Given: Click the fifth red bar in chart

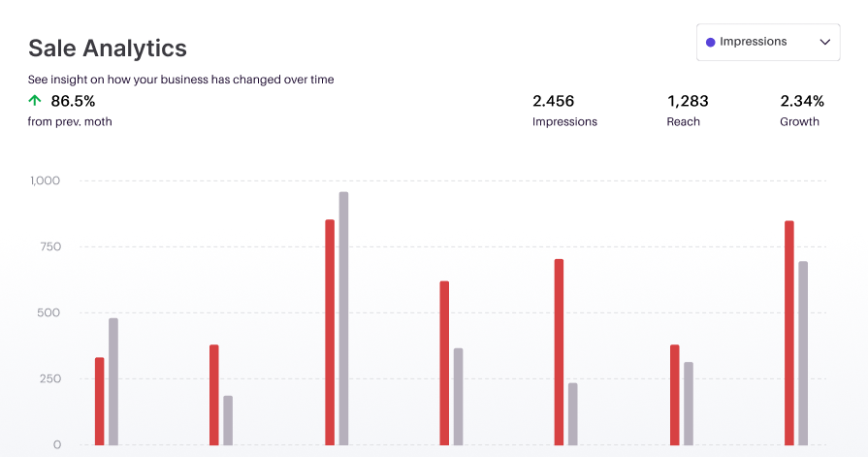Looking at the screenshot, I should [559, 351].
